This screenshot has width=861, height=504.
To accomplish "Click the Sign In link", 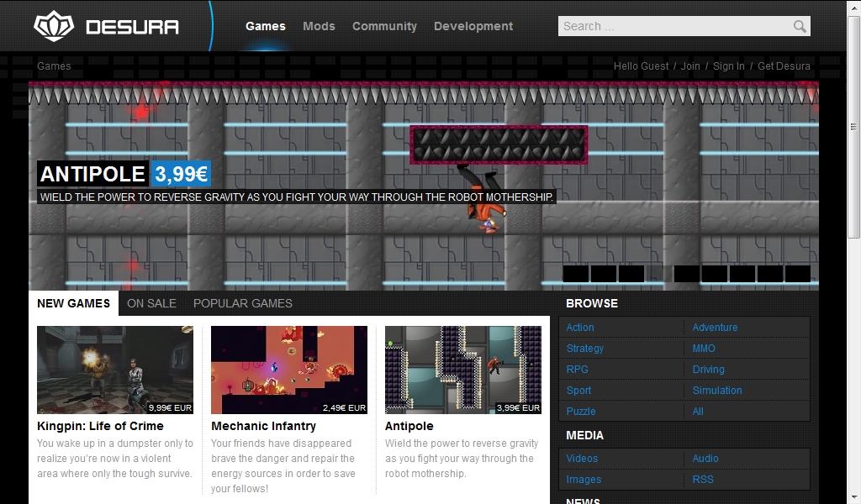I will point(729,66).
